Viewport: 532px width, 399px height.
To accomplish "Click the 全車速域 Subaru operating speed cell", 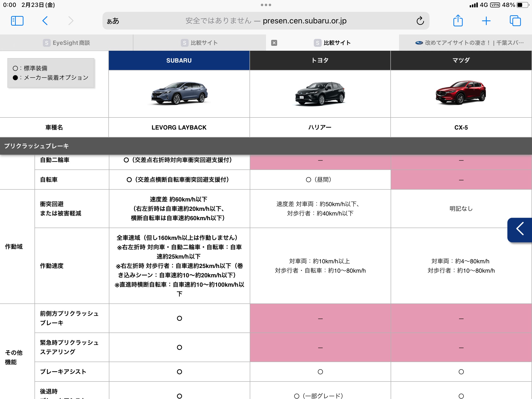I will 179,266.
